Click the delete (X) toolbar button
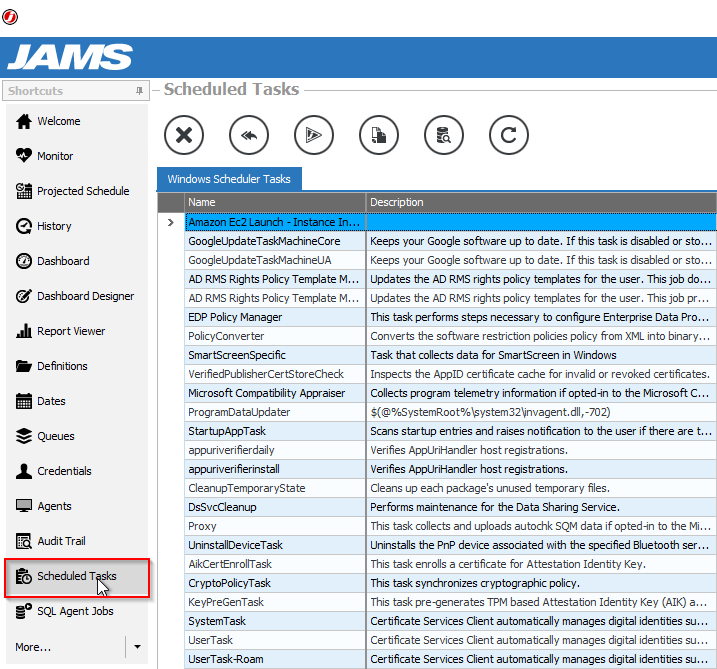 [x=184, y=135]
